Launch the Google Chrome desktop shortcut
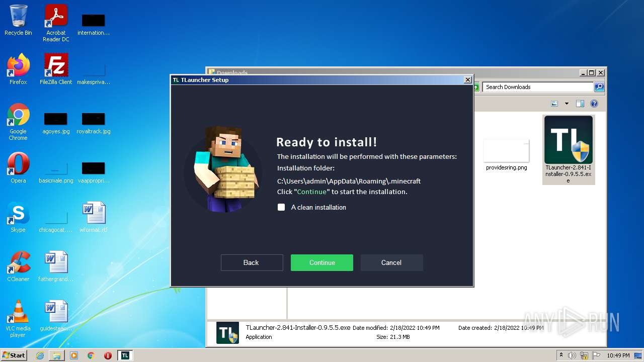 18,122
